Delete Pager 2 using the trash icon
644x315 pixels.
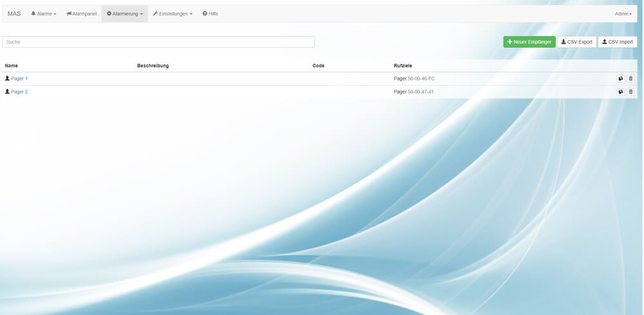630,92
